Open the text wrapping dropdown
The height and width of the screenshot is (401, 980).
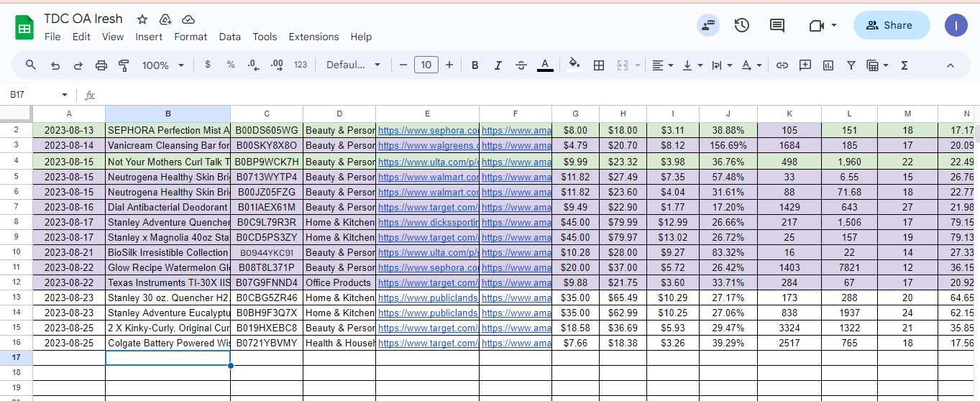pyautogui.click(x=722, y=65)
